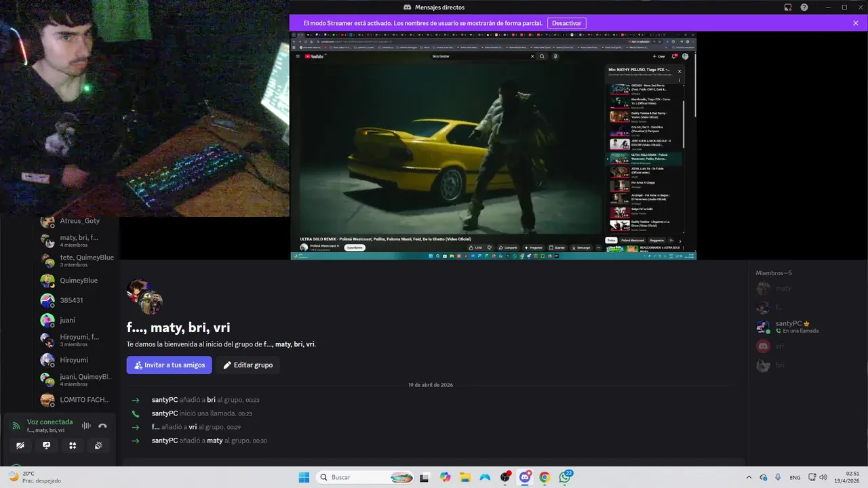Viewport: 868px width, 488px height.
Task: Open the Windows Start menu
Action: pos(304,477)
